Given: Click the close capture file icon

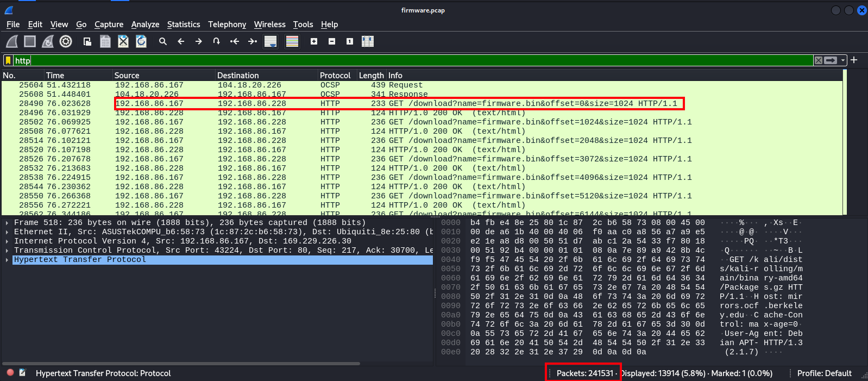Looking at the screenshot, I should tap(123, 41).
